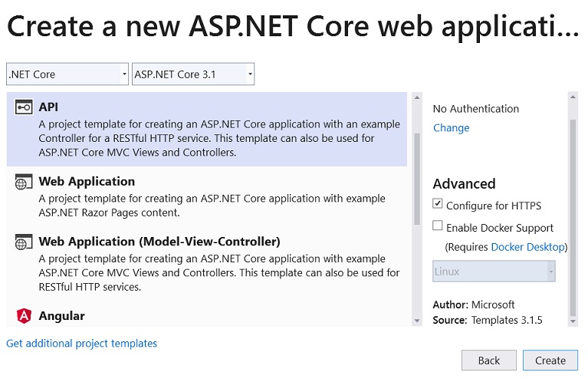Click the Model-View-Controller template icon
Screen dimensions: 588x382
pyautogui.click(x=23, y=242)
